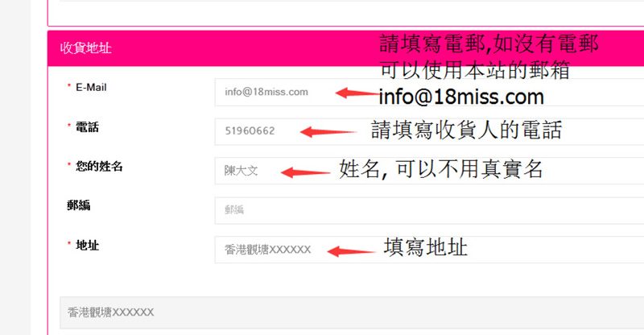The width and height of the screenshot is (644, 335).
Task: Focus the empty 郵編 postal code field
Action: [x=429, y=210]
